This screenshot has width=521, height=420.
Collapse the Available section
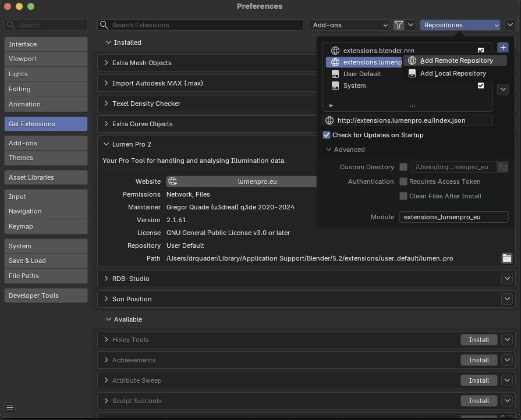[x=108, y=319]
